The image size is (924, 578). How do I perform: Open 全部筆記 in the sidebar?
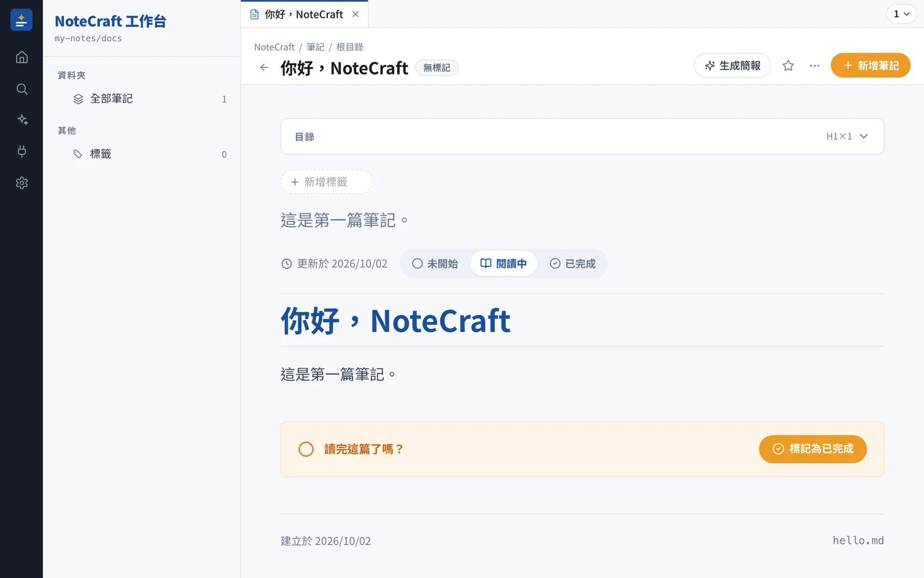pyautogui.click(x=149, y=99)
